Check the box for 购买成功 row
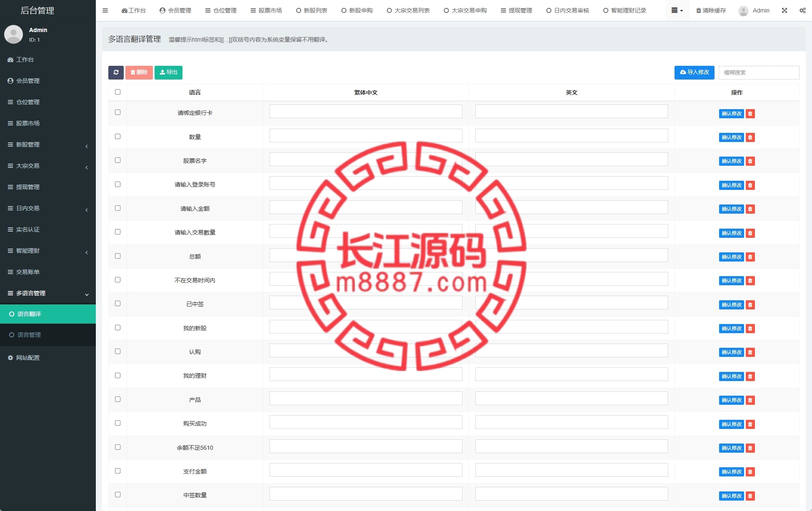The height and width of the screenshot is (511, 812). click(117, 423)
